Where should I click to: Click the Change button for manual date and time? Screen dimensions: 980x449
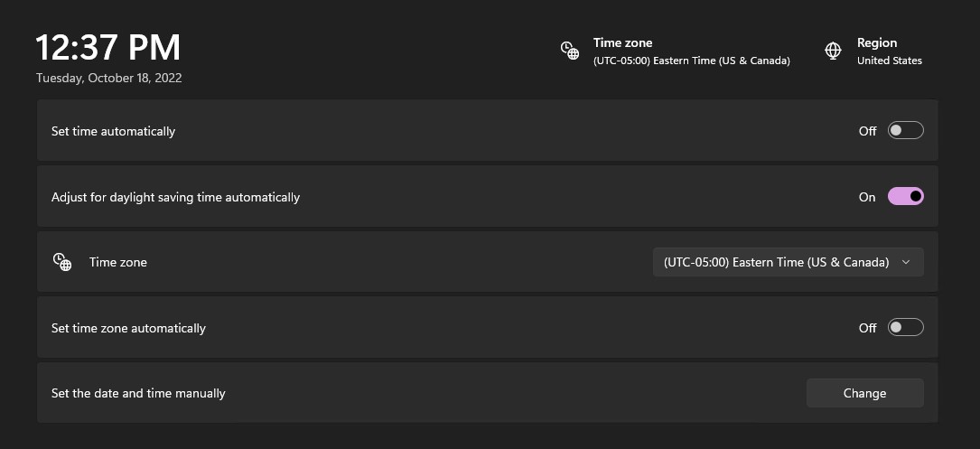865,393
